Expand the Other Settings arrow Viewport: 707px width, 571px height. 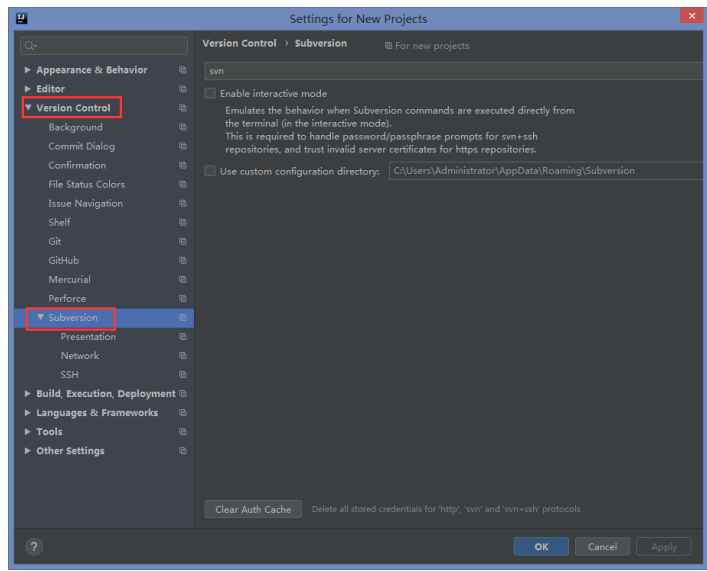pyautogui.click(x=28, y=451)
